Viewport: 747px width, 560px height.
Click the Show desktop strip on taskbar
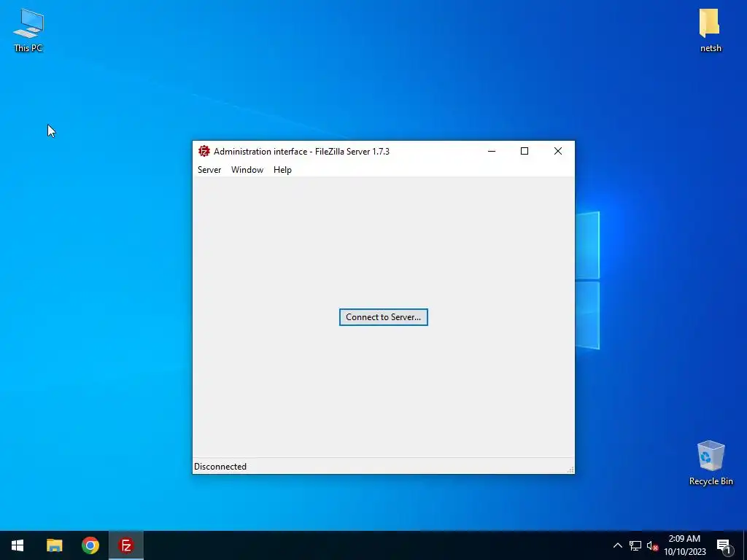pos(745,545)
